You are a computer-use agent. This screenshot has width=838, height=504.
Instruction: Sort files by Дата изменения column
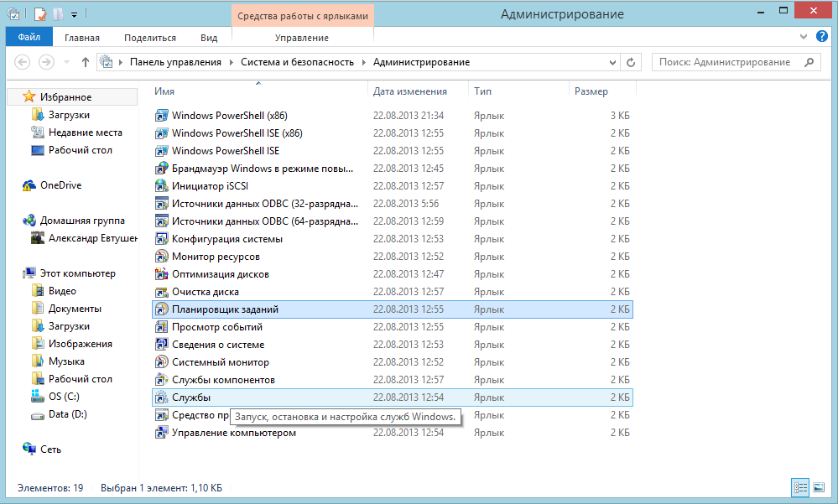coord(410,91)
